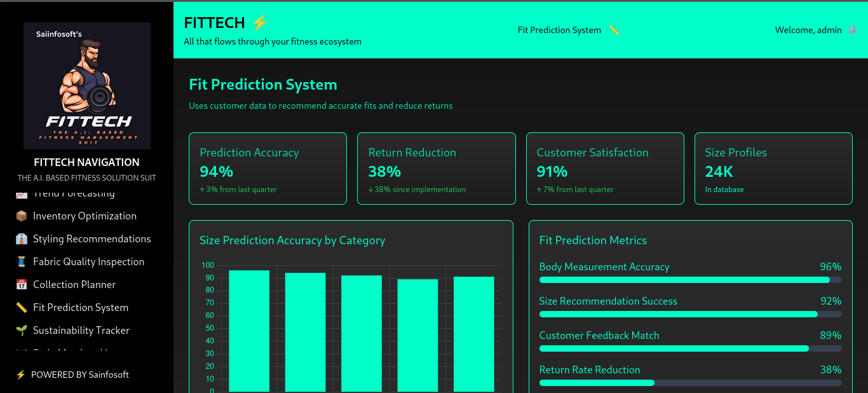Select Styling Recommendations menu entry

coord(92,239)
